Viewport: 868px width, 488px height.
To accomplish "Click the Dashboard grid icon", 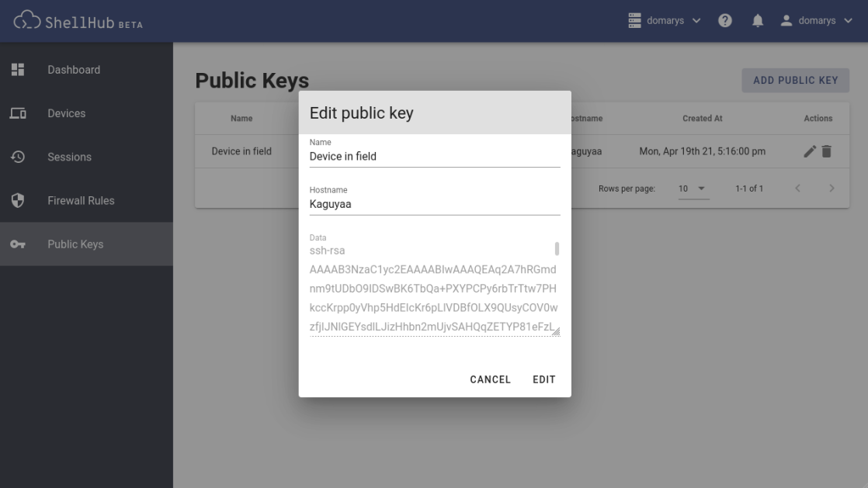I will [17, 69].
